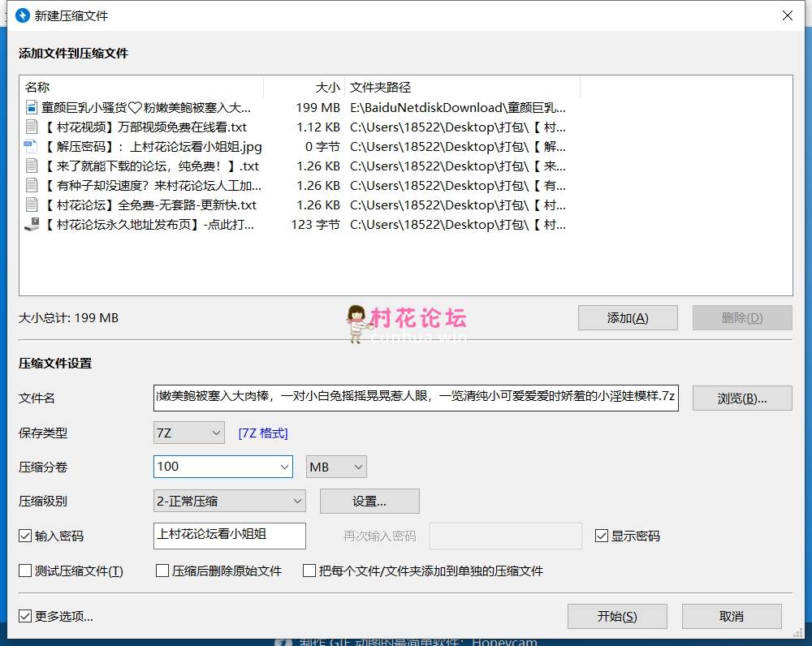
Task: Click the 开始(S) button
Action: [x=617, y=616]
